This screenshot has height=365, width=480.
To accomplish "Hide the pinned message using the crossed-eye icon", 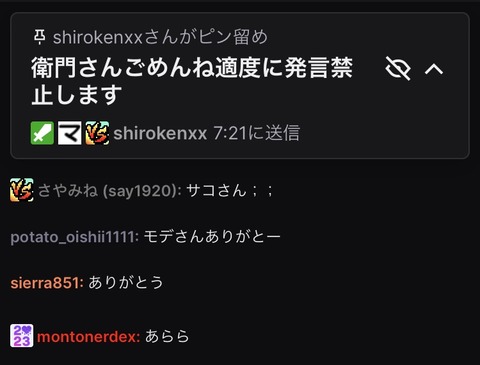I will tap(398, 68).
